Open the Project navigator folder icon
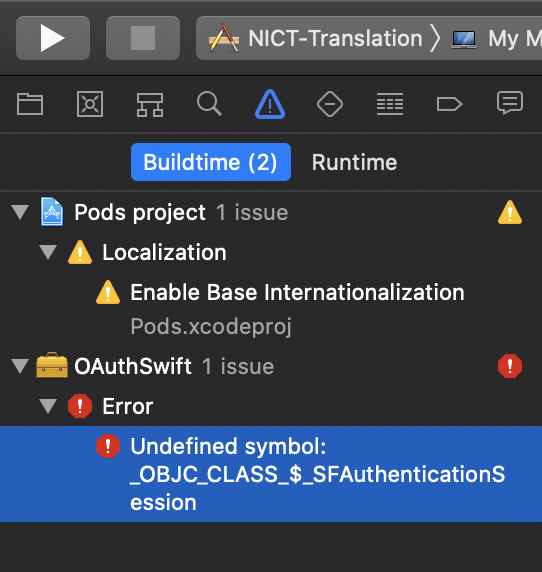 point(30,104)
